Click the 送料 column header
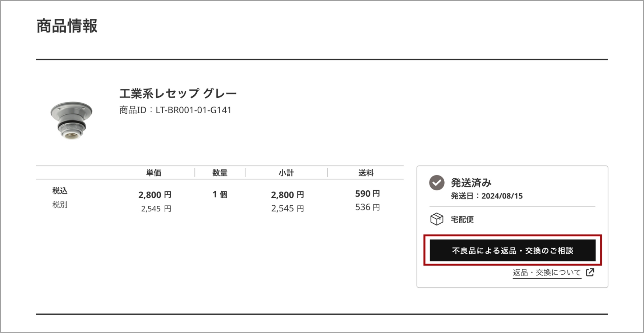The image size is (644, 333). [x=366, y=173]
